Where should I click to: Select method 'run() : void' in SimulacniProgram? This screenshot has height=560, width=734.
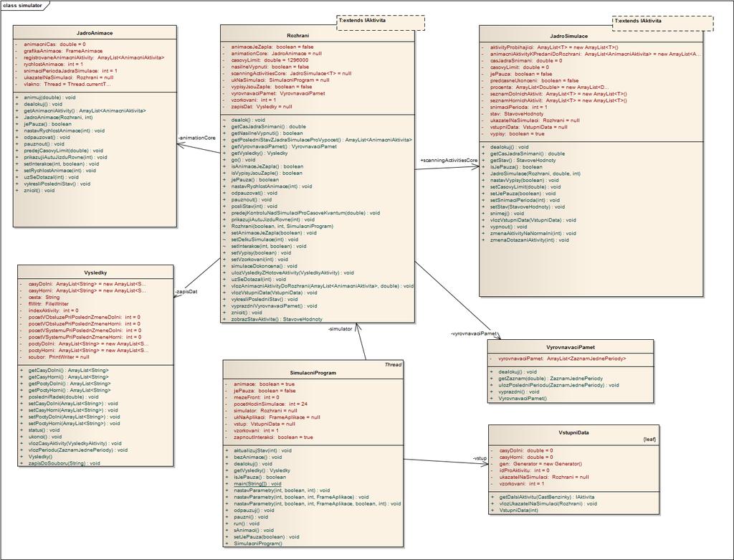(247, 524)
